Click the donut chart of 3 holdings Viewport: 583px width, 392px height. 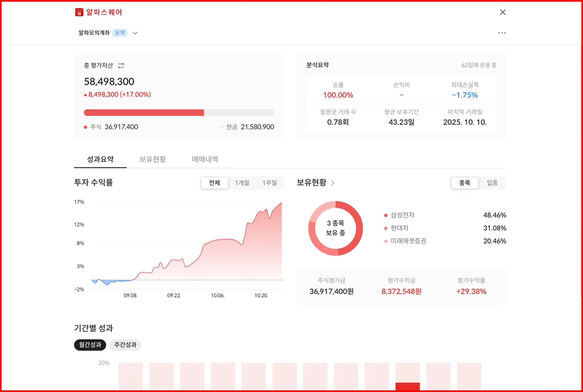click(x=335, y=228)
